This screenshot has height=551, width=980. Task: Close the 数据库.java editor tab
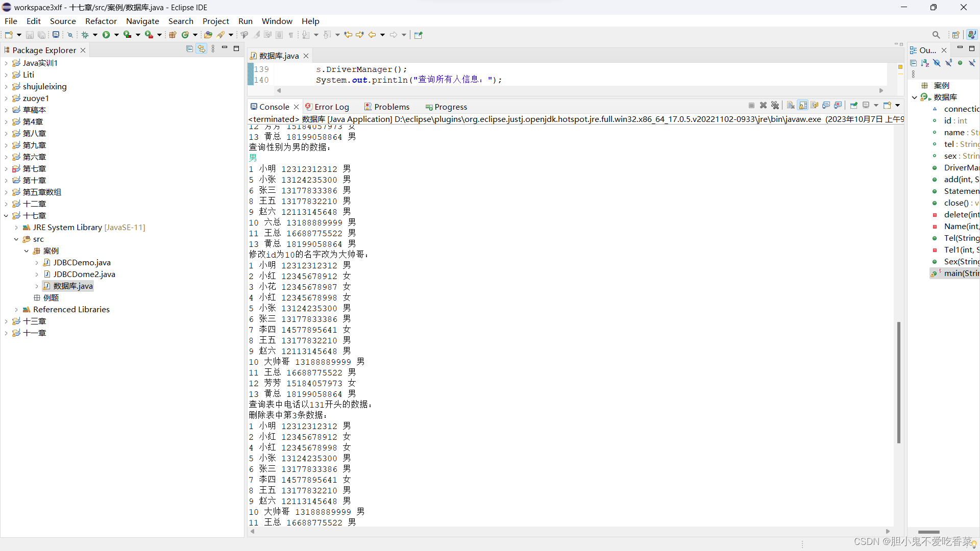[x=306, y=56]
